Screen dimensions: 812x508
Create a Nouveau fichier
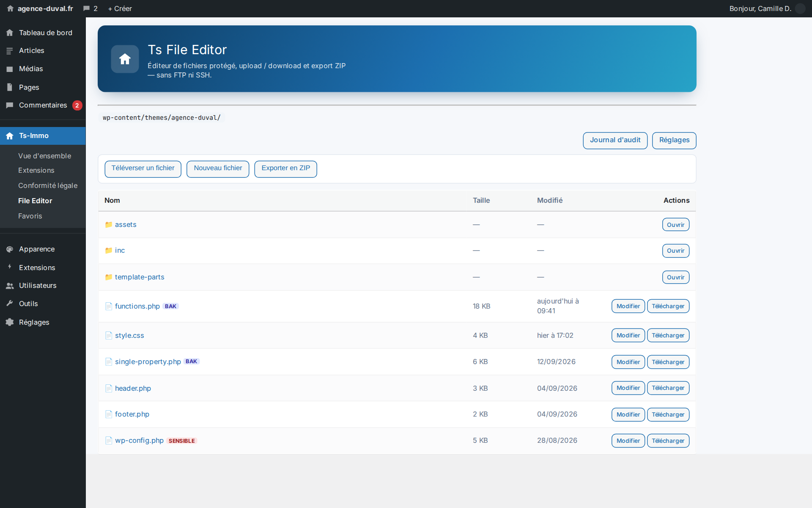pos(218,168)
